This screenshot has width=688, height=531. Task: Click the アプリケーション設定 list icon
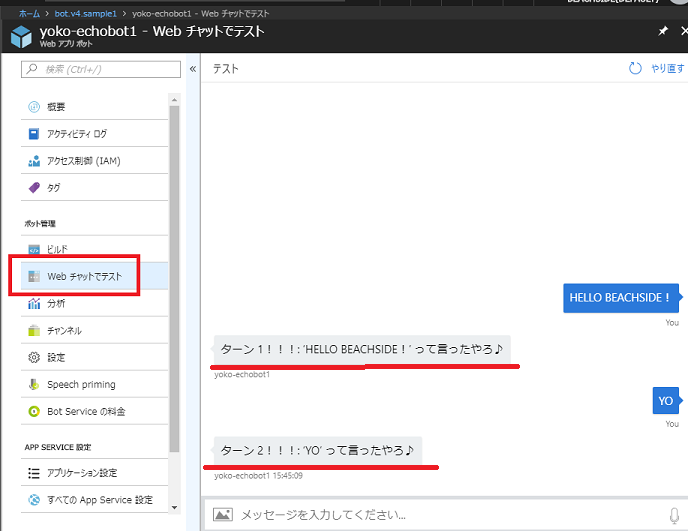pyautogui.click(x=34, y=473)
